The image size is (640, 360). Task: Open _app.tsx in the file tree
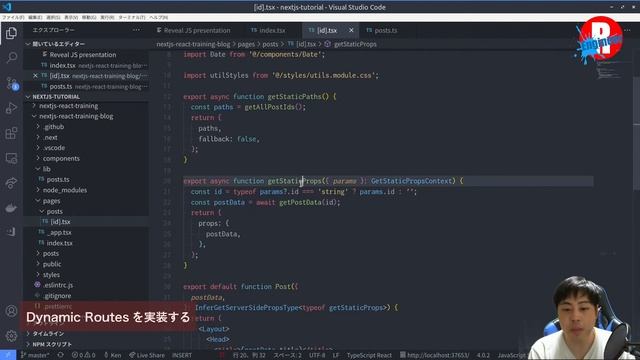tap(60, 232)
